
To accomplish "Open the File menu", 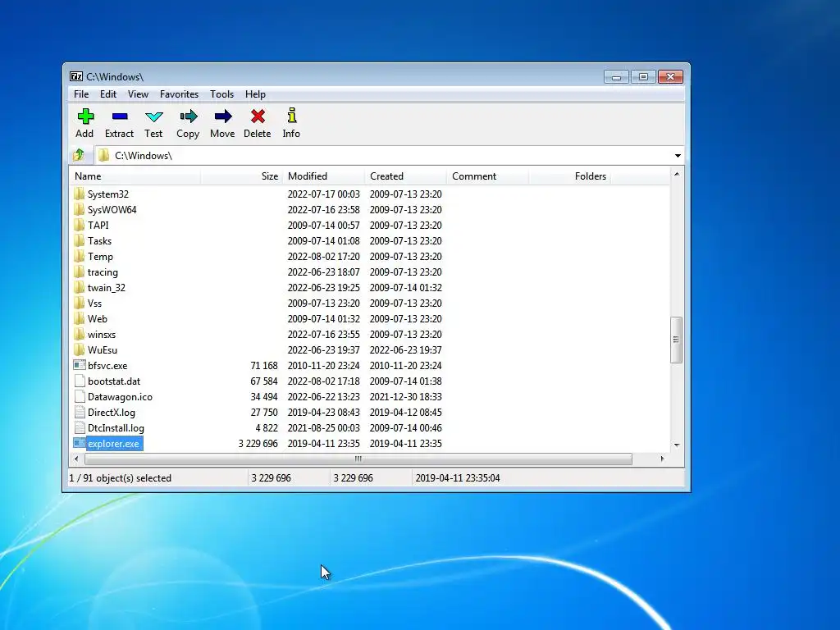I will (81, 94).
